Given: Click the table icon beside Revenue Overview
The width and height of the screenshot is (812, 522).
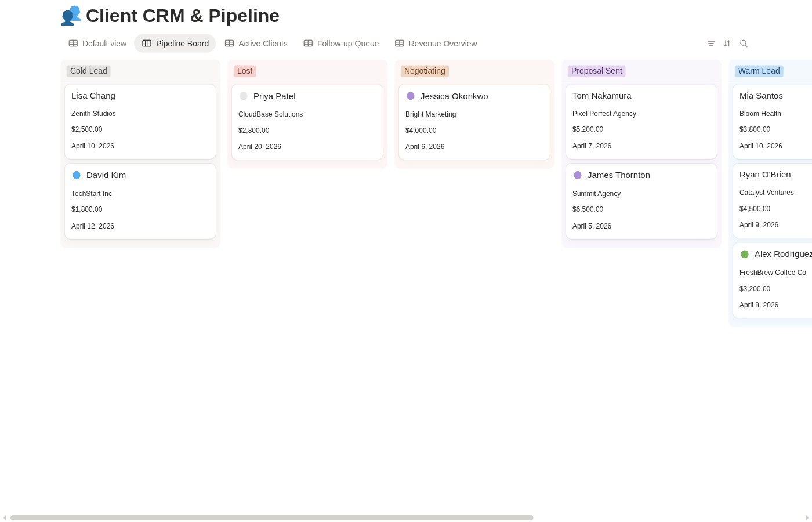Looking at the screenshot, I should (400, 43).
